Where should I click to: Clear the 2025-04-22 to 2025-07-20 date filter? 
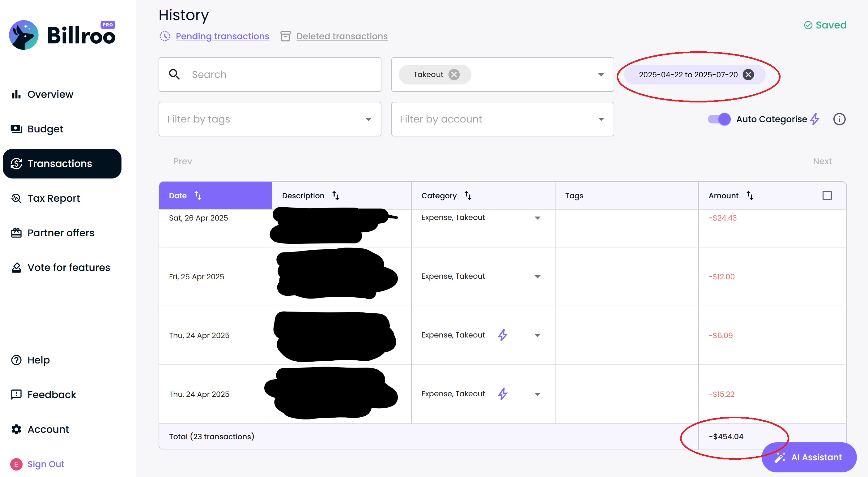click(x=748, y=75)
